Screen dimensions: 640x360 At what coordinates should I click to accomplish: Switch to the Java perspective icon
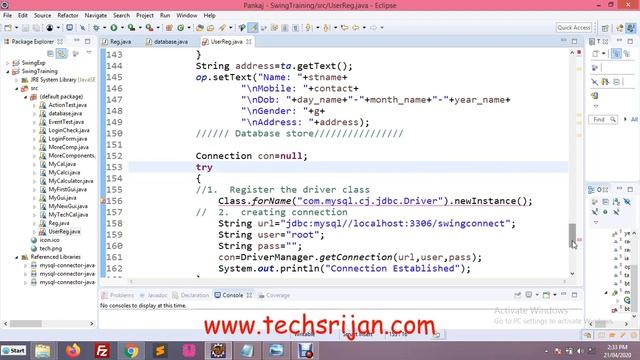pos(631,28)
